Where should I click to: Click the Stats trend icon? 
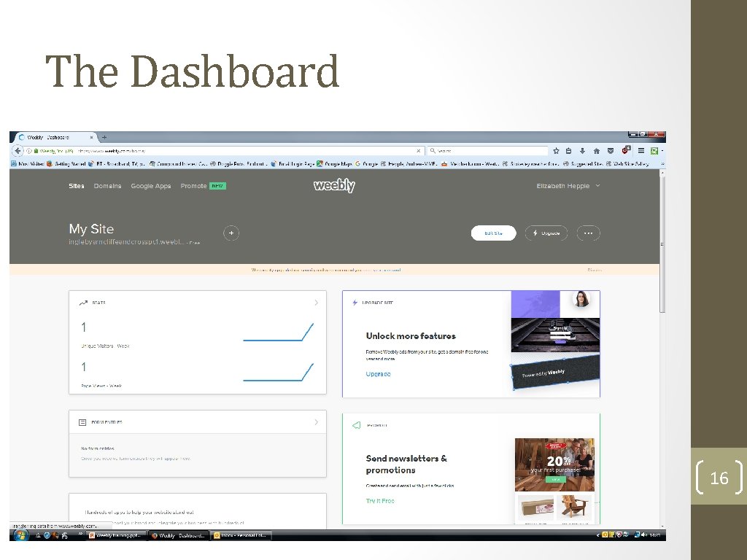point(83,303)
